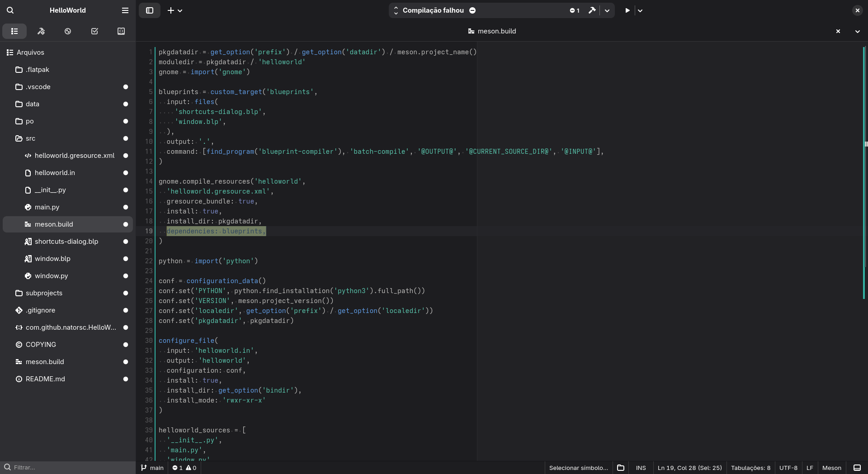The image size is (868, 474).
Task: Change Meson language mode
Action: 832,468
